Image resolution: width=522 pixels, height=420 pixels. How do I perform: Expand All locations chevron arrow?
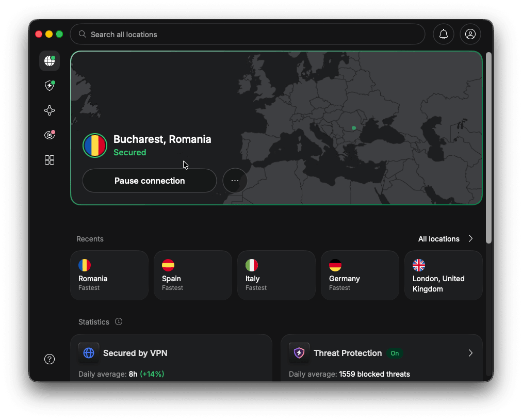470,238
